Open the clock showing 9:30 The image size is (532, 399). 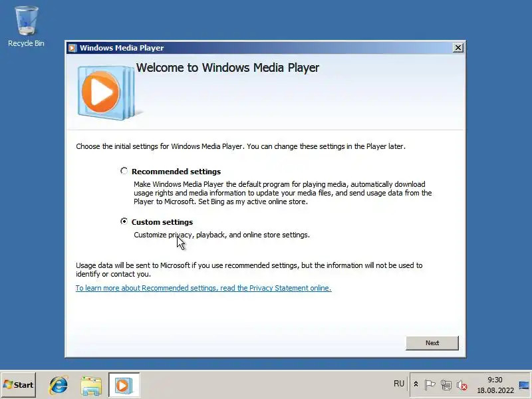(495, 385)
